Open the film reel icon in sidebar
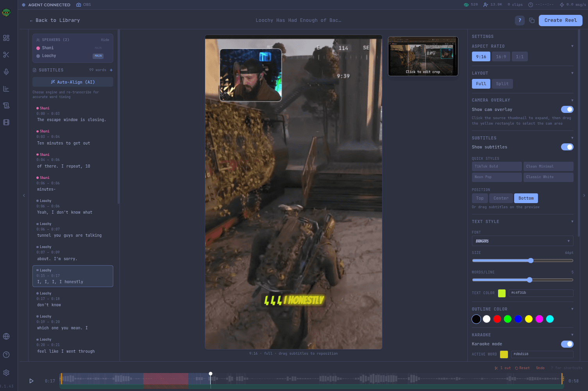Viewport: 588px width, 391px height. click(x=6, y=122)
